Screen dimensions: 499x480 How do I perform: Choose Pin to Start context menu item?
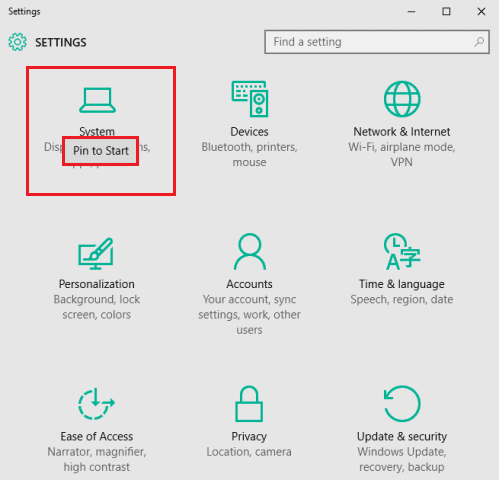101,151
